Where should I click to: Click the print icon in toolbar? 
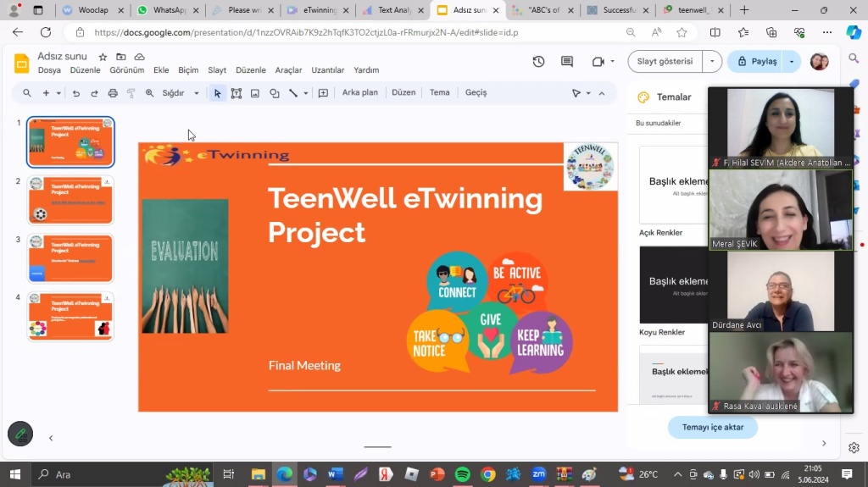tap(113, 93)
